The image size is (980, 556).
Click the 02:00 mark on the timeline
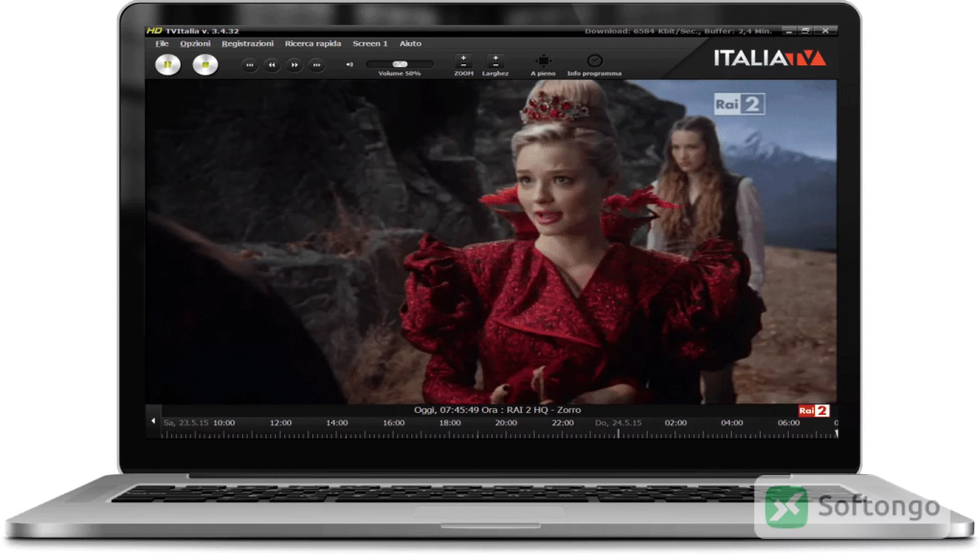click(x=675, y=423)
